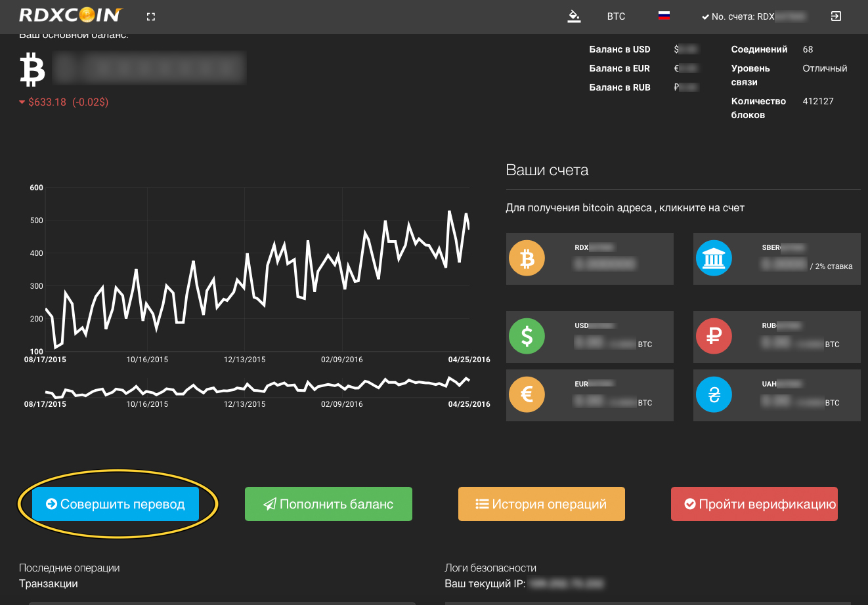Click the logout icon in header
Viewport: 868px width, 605px height.
[x=836, y=16]
